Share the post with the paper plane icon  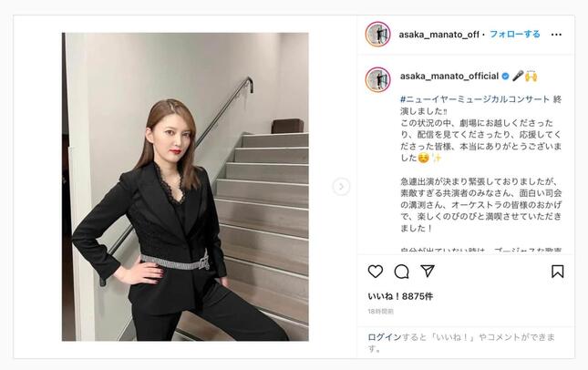[x=428, y=271]
